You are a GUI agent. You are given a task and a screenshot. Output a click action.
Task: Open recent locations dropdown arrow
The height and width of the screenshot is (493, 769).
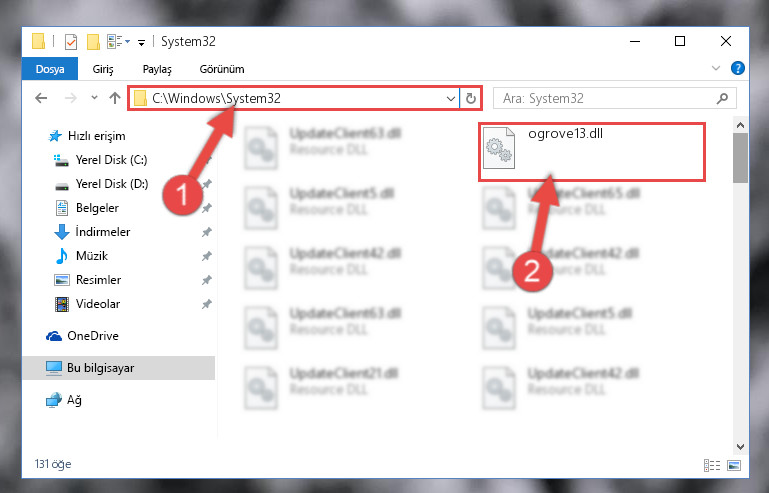click(x=94, y=98)
